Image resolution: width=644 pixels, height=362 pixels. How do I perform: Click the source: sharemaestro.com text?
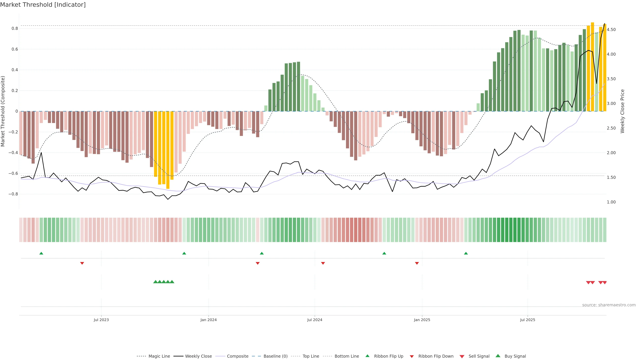pos(609,305)
